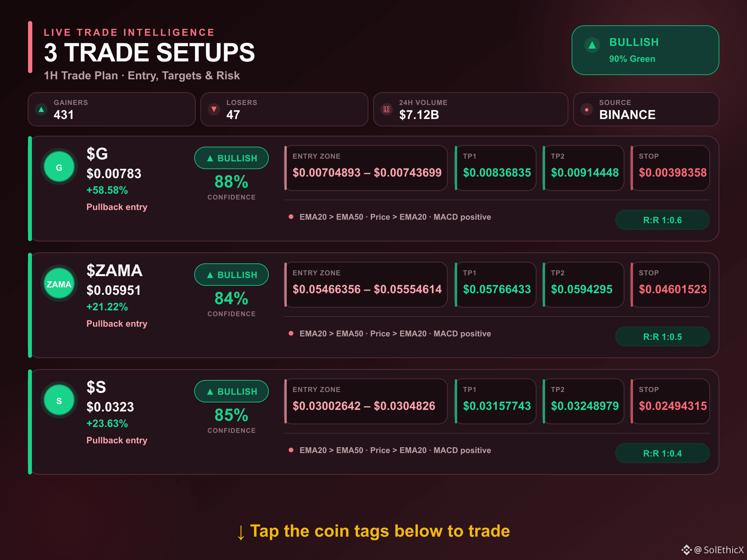This screenshot has height=560, width=747.
Task: Select the $G Bullish pill badge
Action: (x=231, y=158)
